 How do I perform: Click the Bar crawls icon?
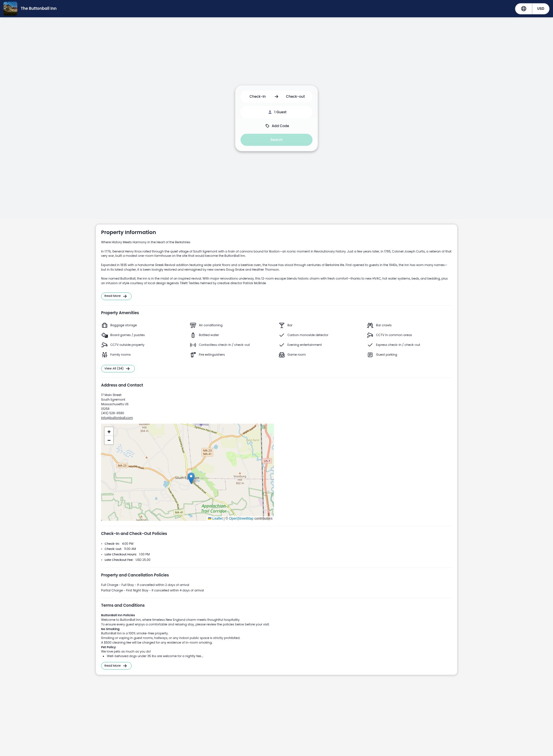(370, 325)
